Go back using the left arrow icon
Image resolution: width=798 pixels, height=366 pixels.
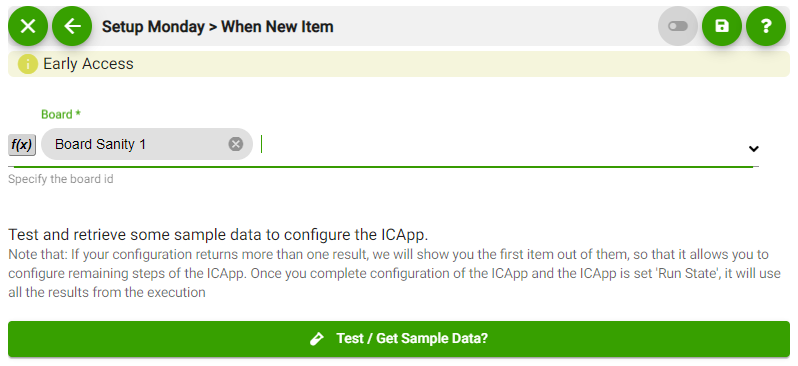pyautogui.click(x=72, y=26)
